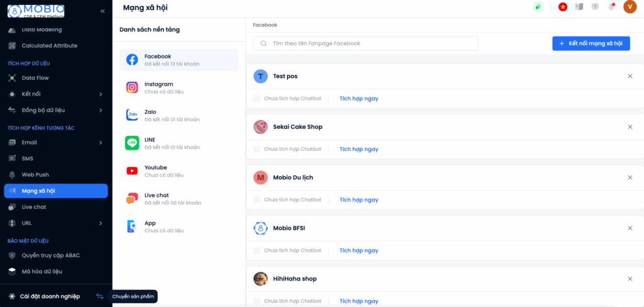
Task: Click the Youtube platform logo
Action: [132, 171]
